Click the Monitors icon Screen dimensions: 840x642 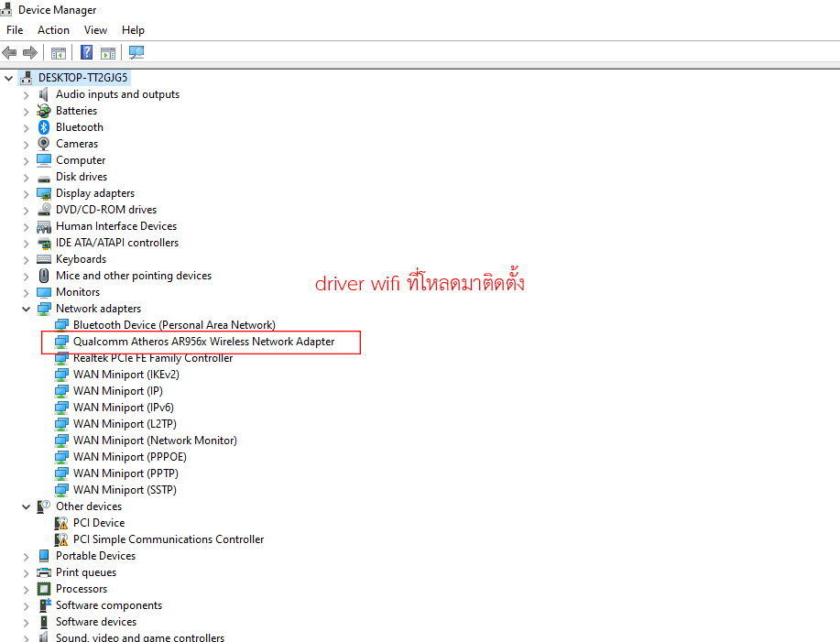coord(44,292)
